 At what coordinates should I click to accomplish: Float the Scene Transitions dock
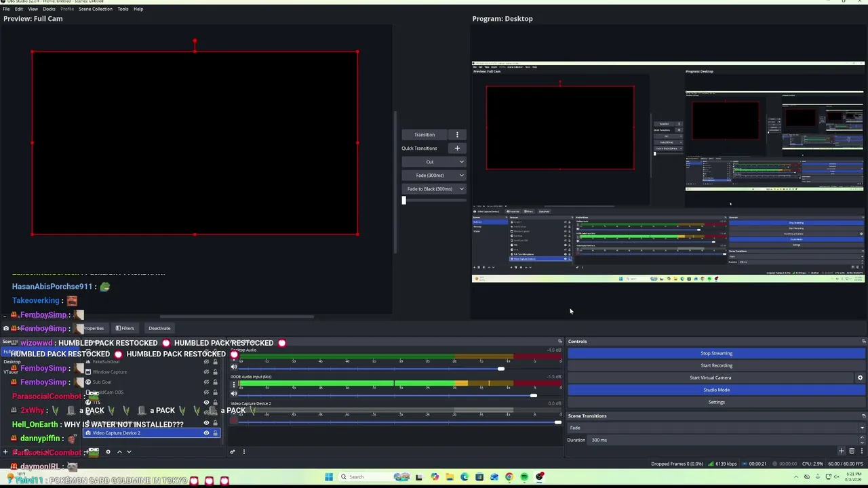(863, 415)
